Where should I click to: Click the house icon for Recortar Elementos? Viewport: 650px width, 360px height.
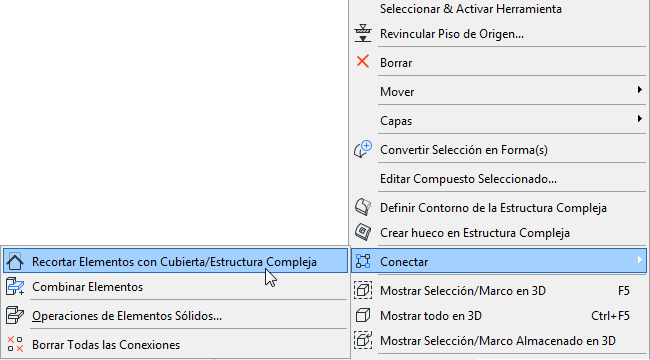pos(15,261)
